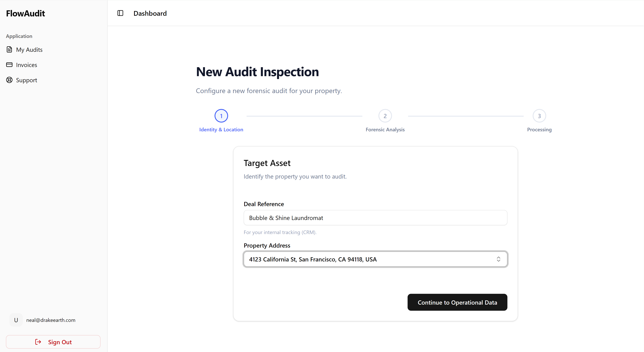Click the user avatar circle labeled U
The image size is (644, 352).
coord(16,320)
